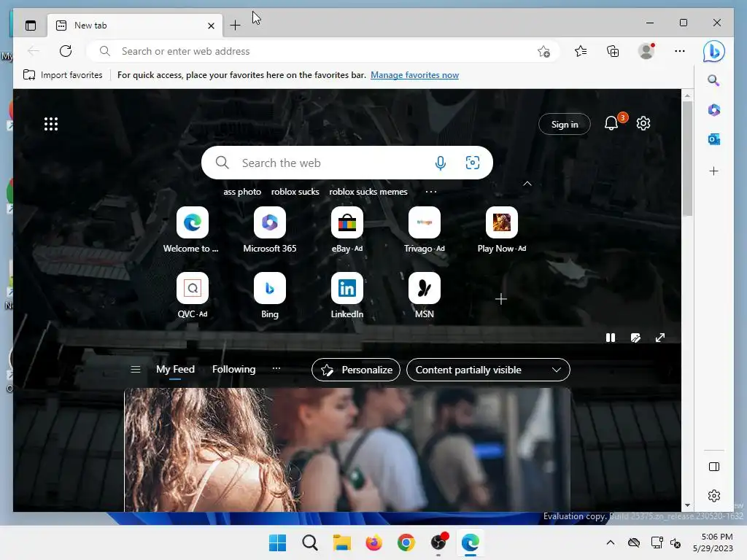Click Import favorites
747x560 pixels.
63,75
